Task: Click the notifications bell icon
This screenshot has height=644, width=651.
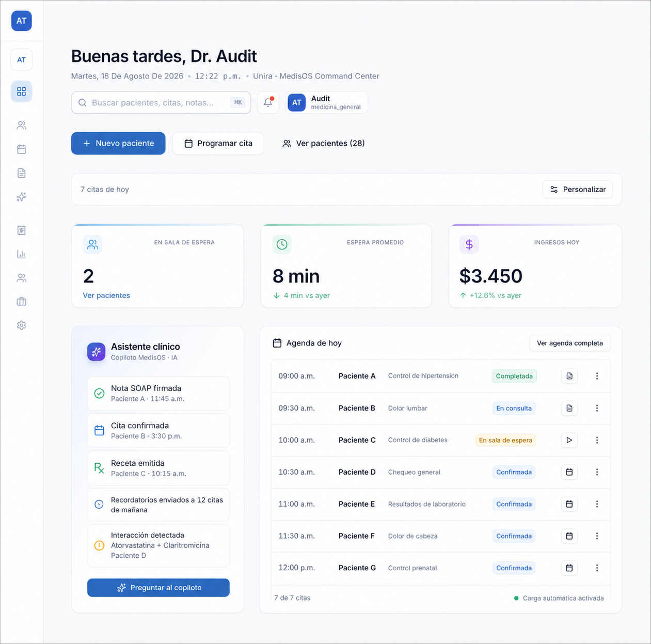Action: tap(268, 102)
